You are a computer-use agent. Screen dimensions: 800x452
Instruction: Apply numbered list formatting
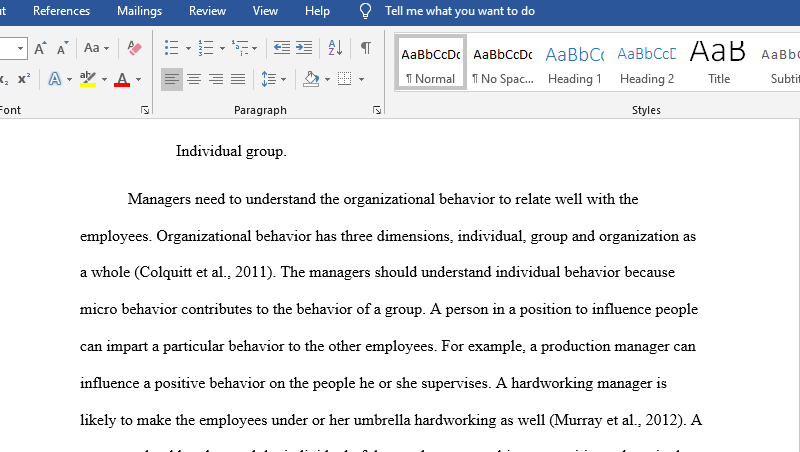[206, 48]
